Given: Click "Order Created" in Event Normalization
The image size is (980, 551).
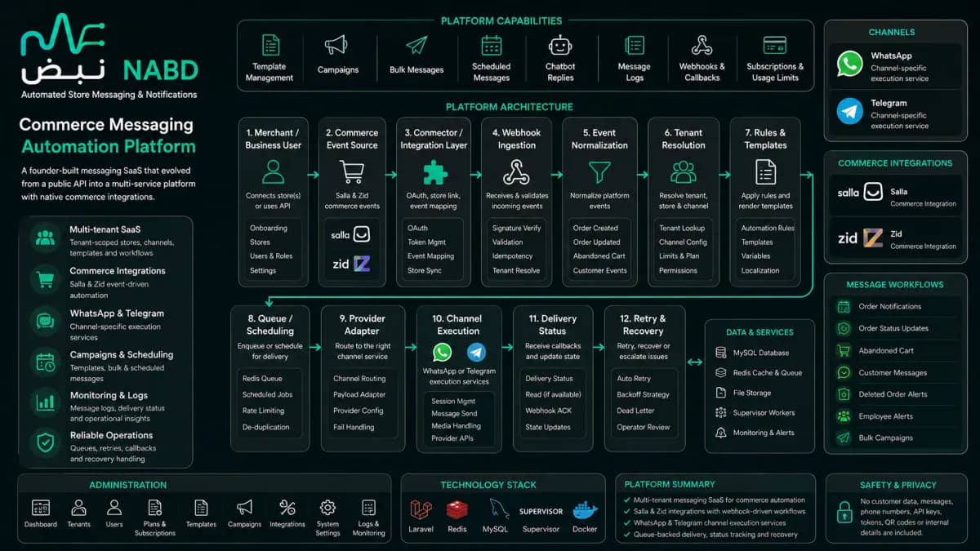Looking at the screenshot, I should pyautogui.click(x=595, y=229).
